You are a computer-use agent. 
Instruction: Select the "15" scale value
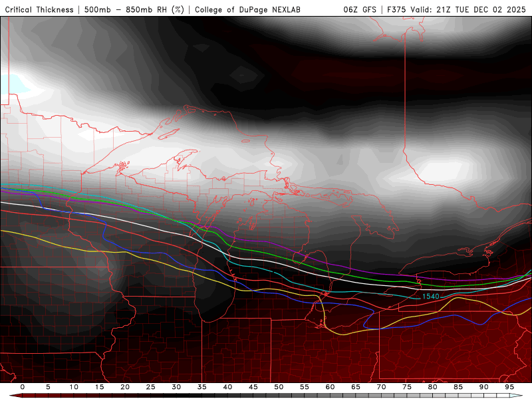(x=99, y=387)
